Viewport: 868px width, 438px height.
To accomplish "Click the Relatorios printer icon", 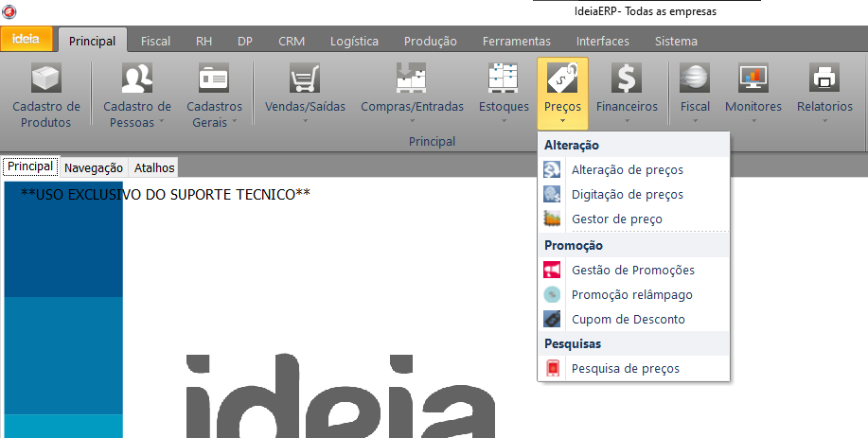I will coord(824,78).
